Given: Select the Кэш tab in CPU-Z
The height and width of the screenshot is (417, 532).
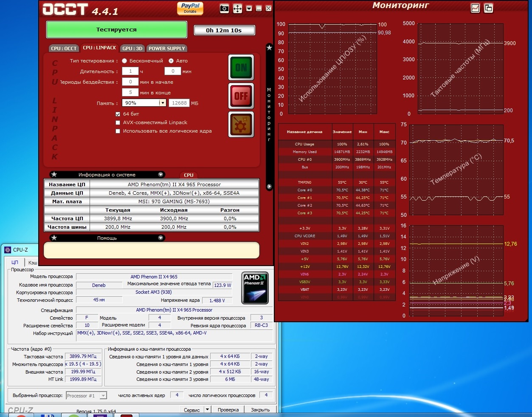Looking at the screenshot, I should coord(32,263).
